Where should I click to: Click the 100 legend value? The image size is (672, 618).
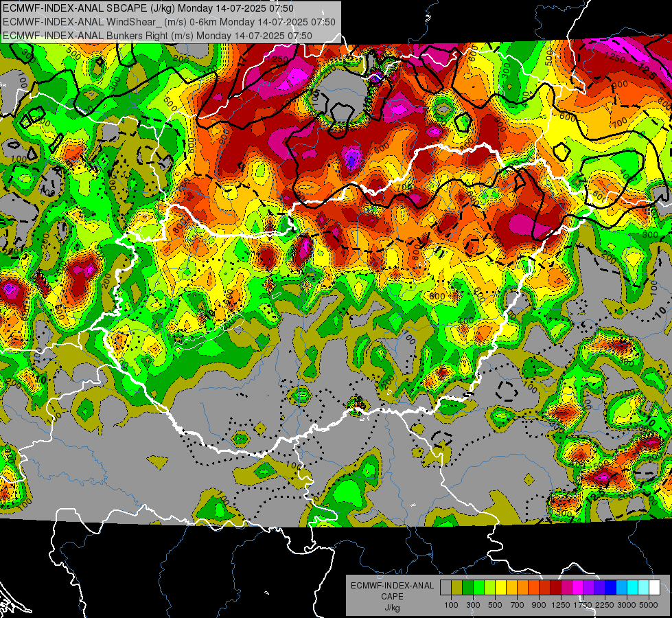click(451, 605)
